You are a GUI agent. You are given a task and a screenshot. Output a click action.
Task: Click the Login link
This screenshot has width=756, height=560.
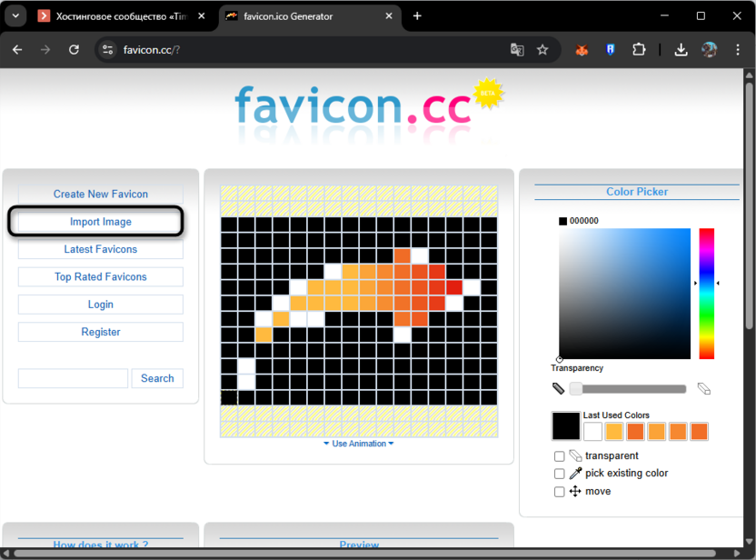pyautogui.click(x=101, y=305)
